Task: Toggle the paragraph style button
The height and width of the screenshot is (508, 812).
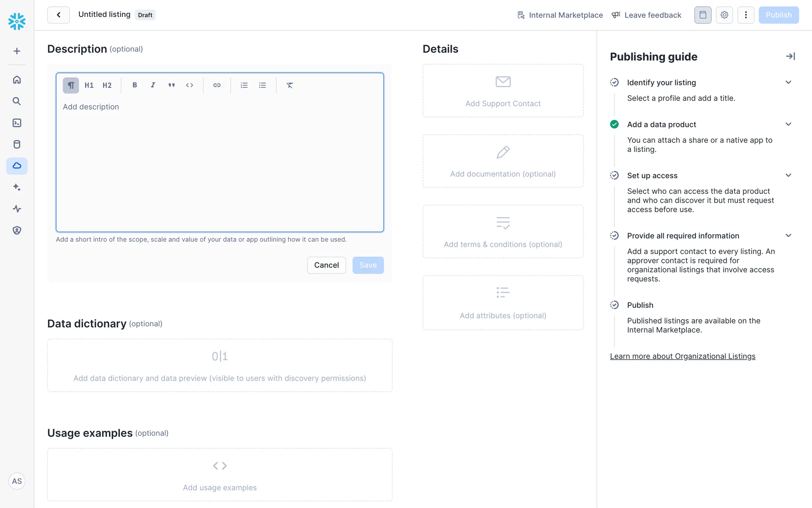Action: coord(71,85)
